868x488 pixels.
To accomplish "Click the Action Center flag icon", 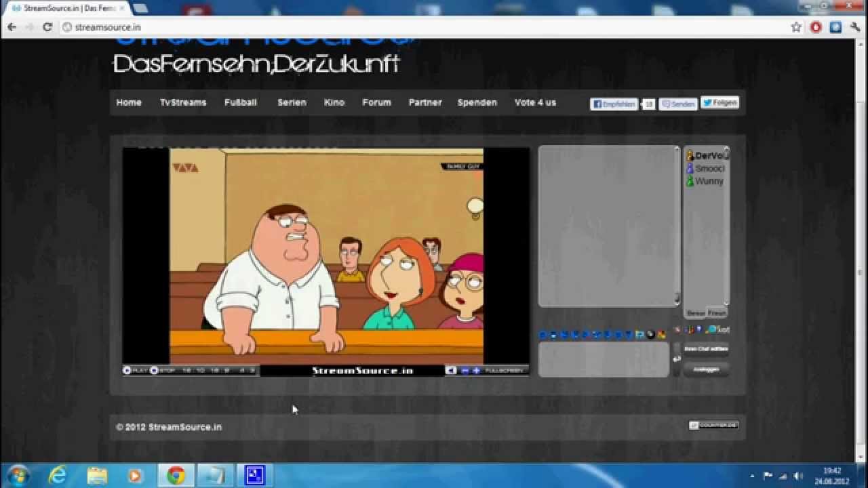I will tap(768, 476).
